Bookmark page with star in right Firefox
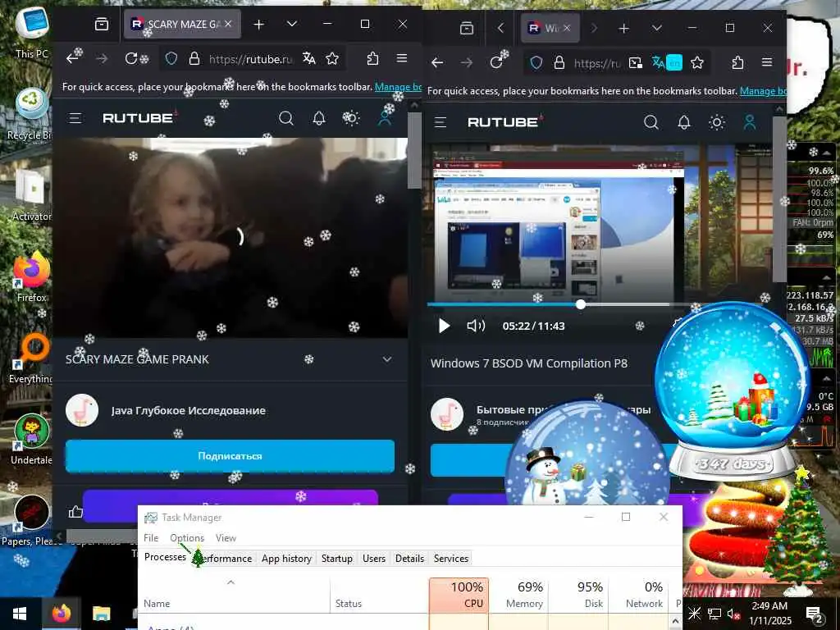Viewport: 840px width, 630px height. [x=697, y=62]
